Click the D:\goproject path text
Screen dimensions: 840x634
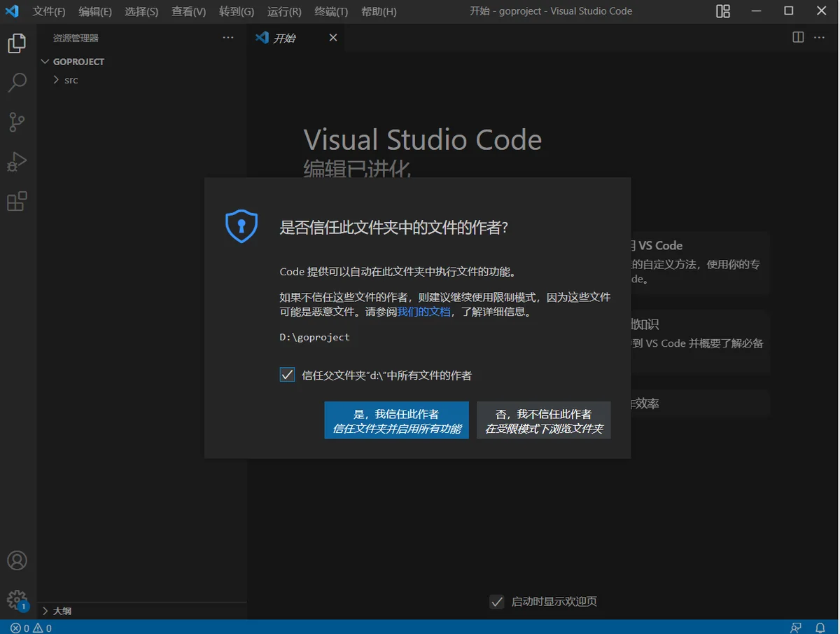[315, 337]
